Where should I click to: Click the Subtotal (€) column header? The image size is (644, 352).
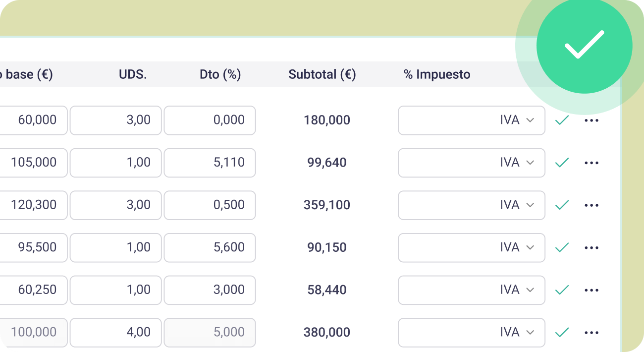click(322, 74)
